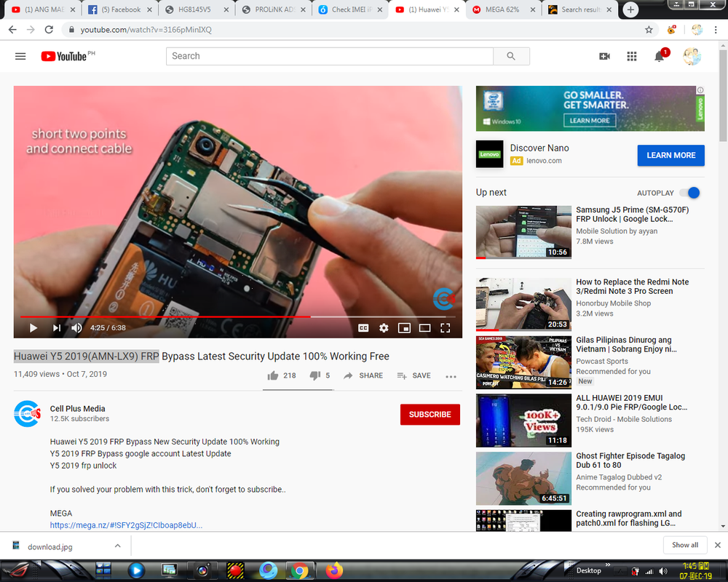This screenshot has height=582, width=728.
Task: Click the browser address bar
Action: pyautogui.click(x=353, y=30)
